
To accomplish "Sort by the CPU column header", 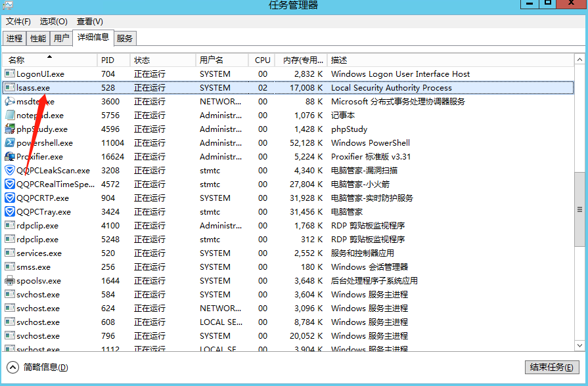I will [x=261, y=60].
